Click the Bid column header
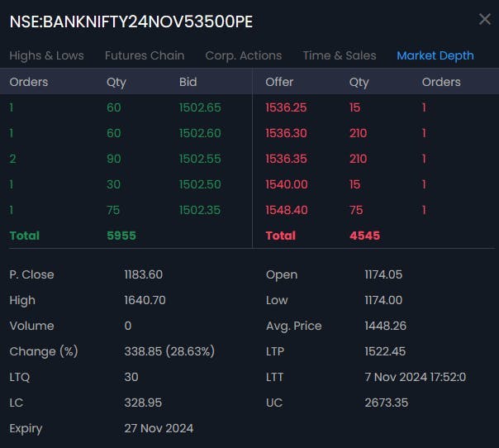Screen dimensions: 499x448 coord(188,82)
